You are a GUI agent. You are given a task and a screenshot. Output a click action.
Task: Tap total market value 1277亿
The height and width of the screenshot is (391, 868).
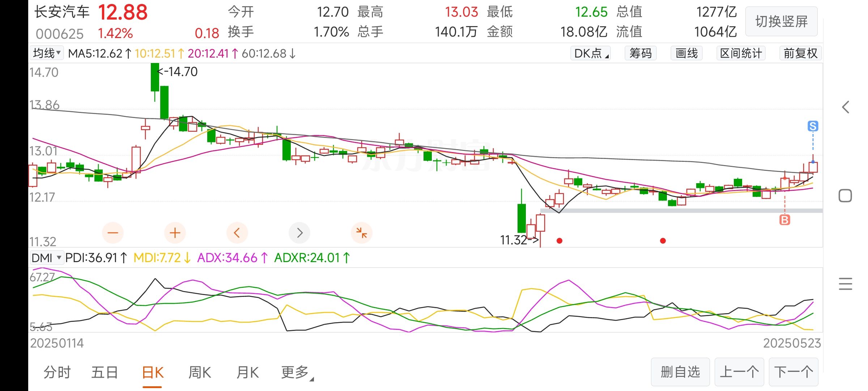point(717,12)
